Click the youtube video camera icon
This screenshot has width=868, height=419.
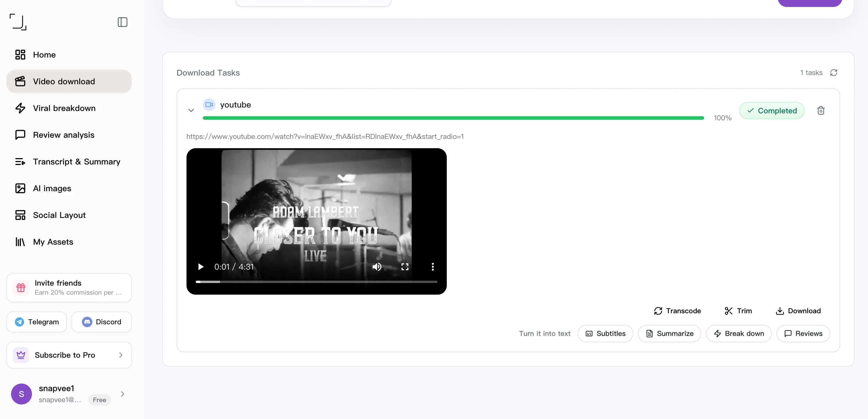point(209,105)
